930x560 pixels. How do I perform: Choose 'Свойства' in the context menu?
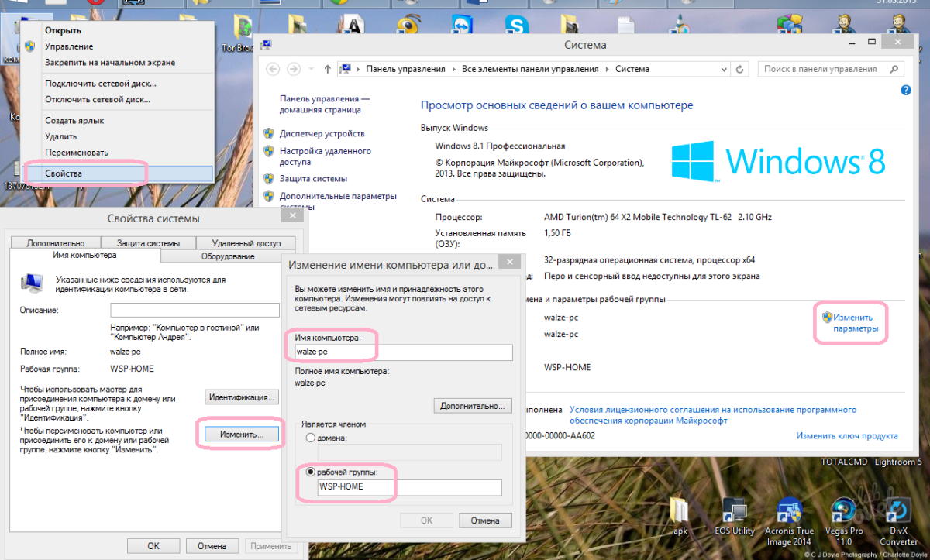pos(64,173)
